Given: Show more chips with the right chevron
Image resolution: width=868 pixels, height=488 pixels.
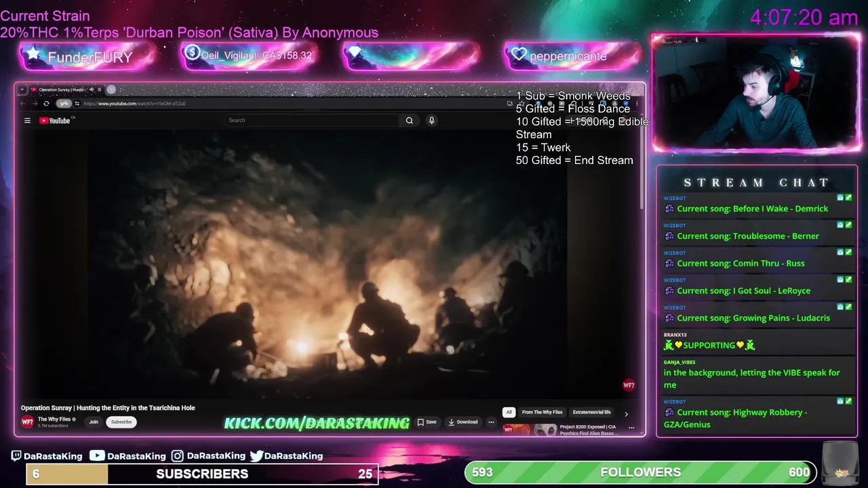Looking at the screenshot, I should (626, 413).
